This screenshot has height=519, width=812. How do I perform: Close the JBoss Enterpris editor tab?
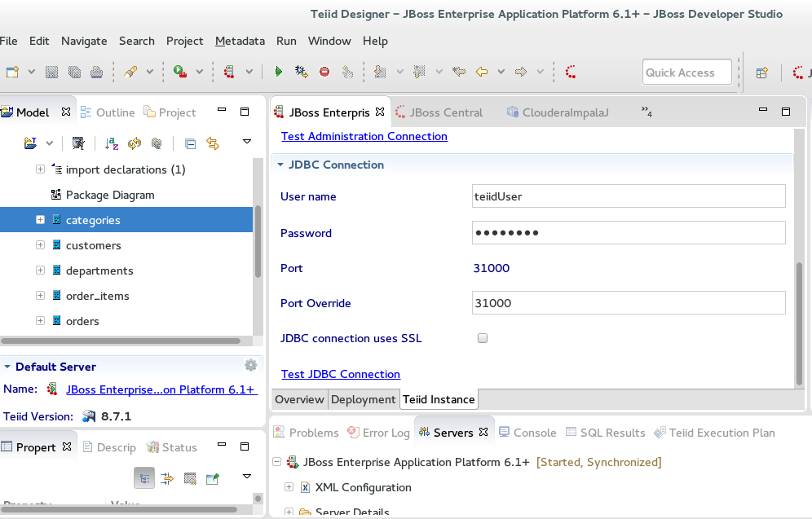coord(380,112)
